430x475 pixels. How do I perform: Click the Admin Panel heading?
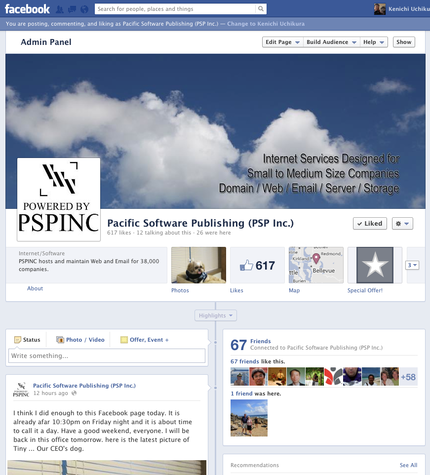[x=46, y=42]
